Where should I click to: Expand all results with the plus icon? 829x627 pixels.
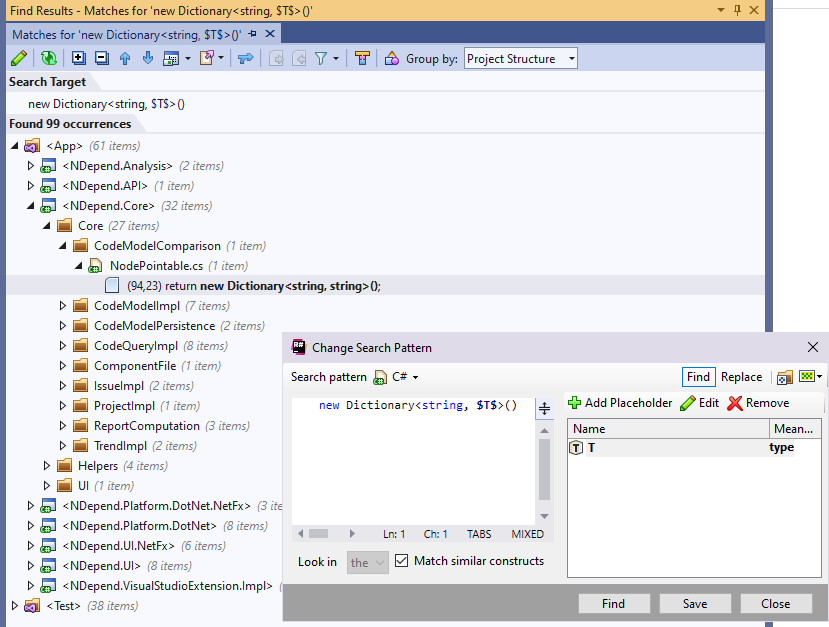coord(78,58)
